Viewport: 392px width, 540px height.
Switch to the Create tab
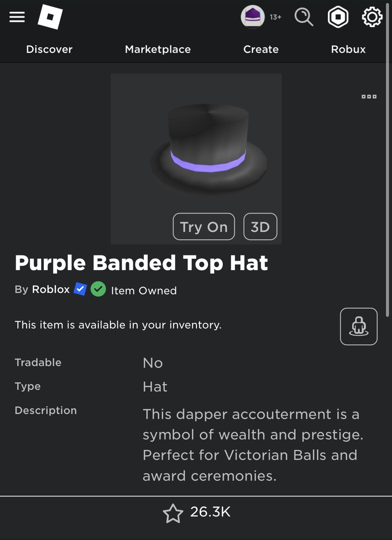(261, 49)
